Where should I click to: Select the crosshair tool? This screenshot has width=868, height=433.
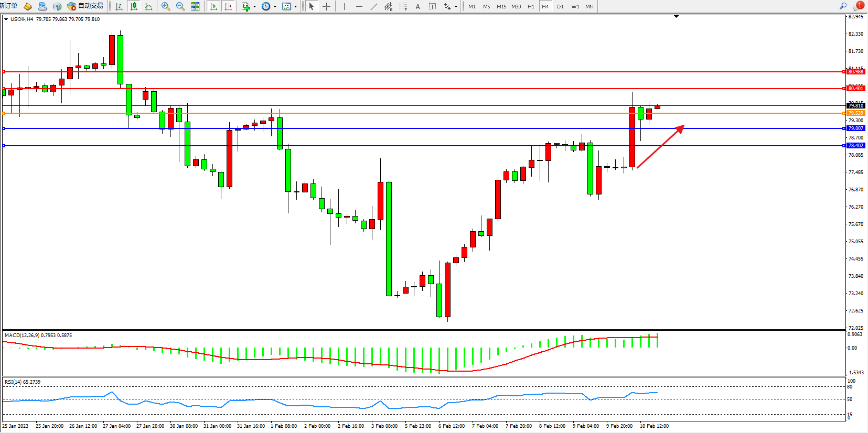point(326,6)
